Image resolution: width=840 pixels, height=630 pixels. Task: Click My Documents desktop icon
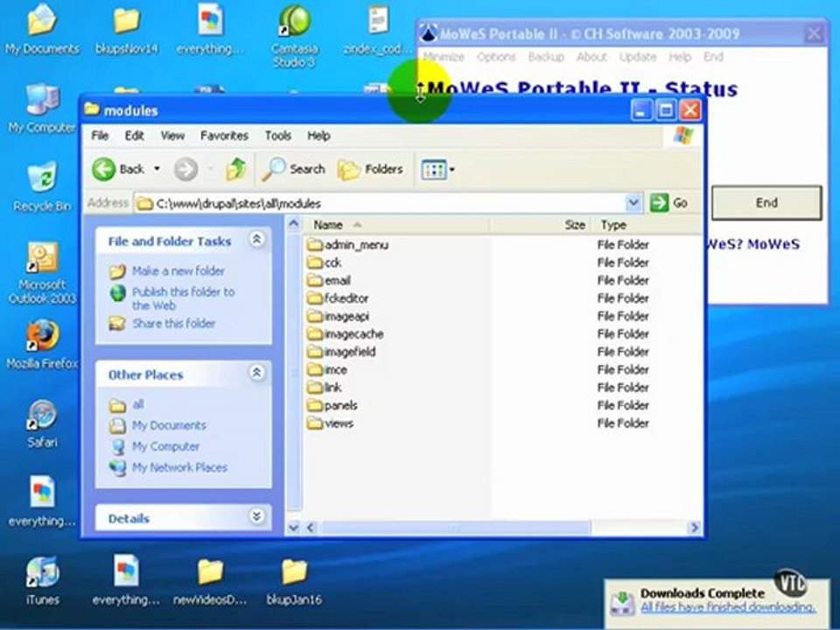pos(42,30)
